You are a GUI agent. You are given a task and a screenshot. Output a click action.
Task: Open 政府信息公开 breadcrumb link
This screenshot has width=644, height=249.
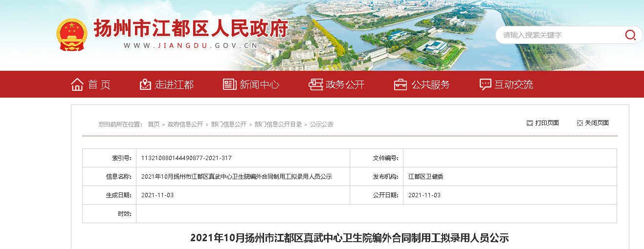(x=185, y=124)
